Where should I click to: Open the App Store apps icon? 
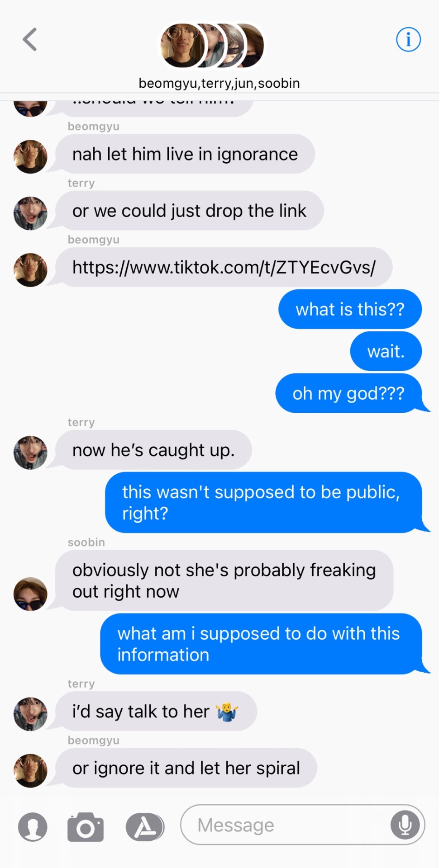pyautogui.click(x=145, y=827)
